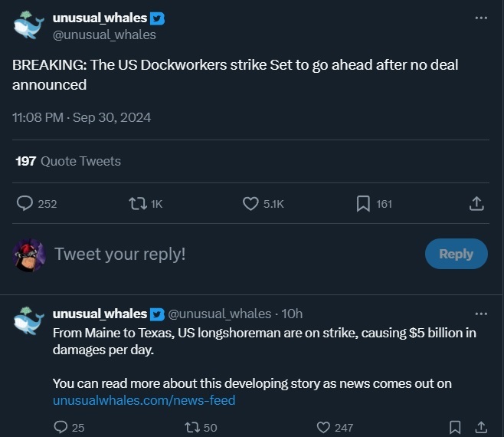Share the main tweet via upload icon
The height and width of the screenshot is (437, 504).
[476, 203]
